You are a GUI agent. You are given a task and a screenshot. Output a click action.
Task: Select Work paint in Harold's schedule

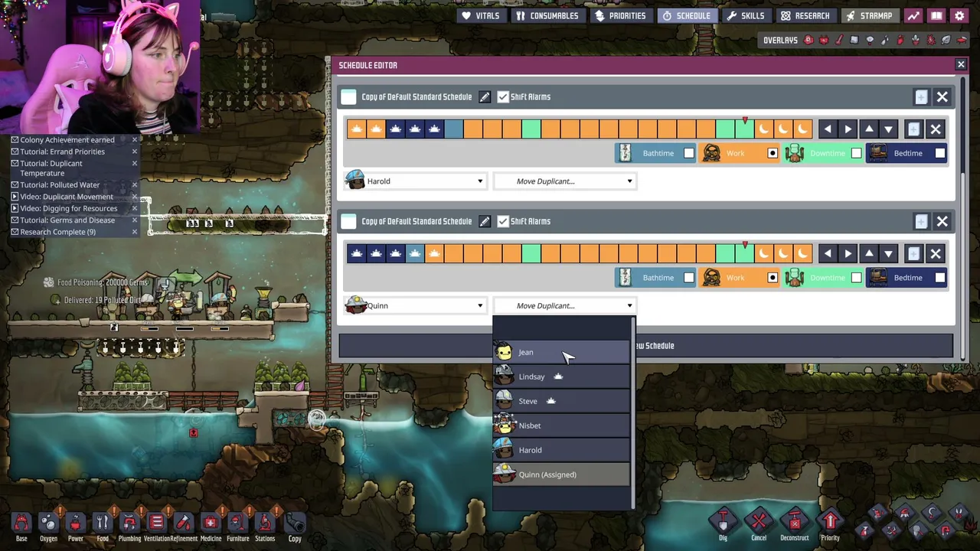[740, 153]
